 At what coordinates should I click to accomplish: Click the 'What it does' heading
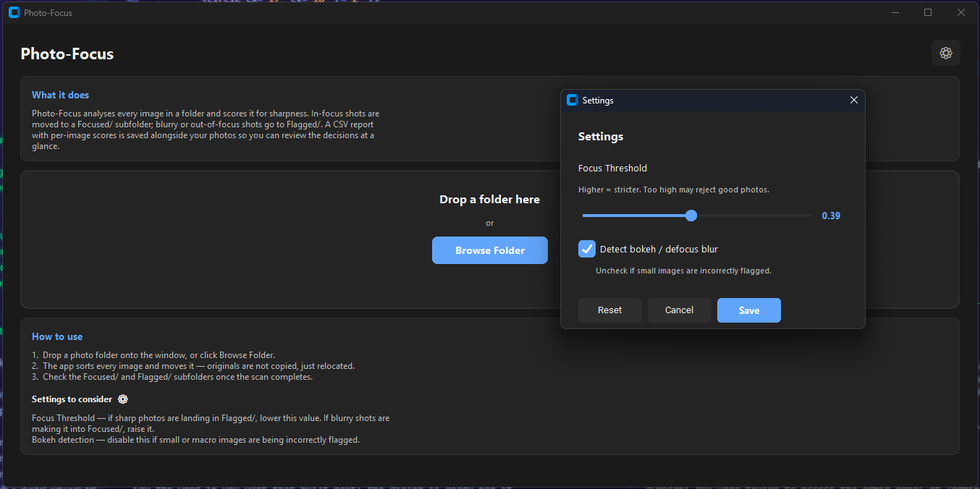60,95
